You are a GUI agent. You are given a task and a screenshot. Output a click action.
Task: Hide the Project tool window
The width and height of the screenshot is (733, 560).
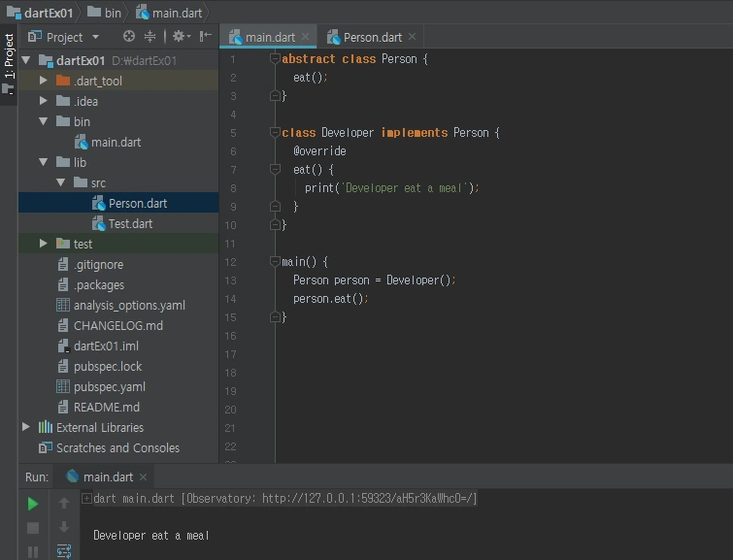[x=205, y=37]
